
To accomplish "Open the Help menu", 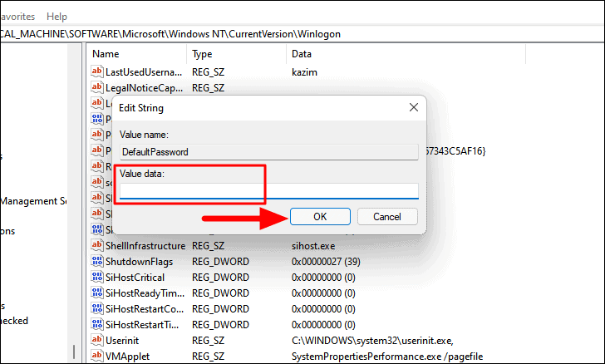I will click(x=57, y=17).
